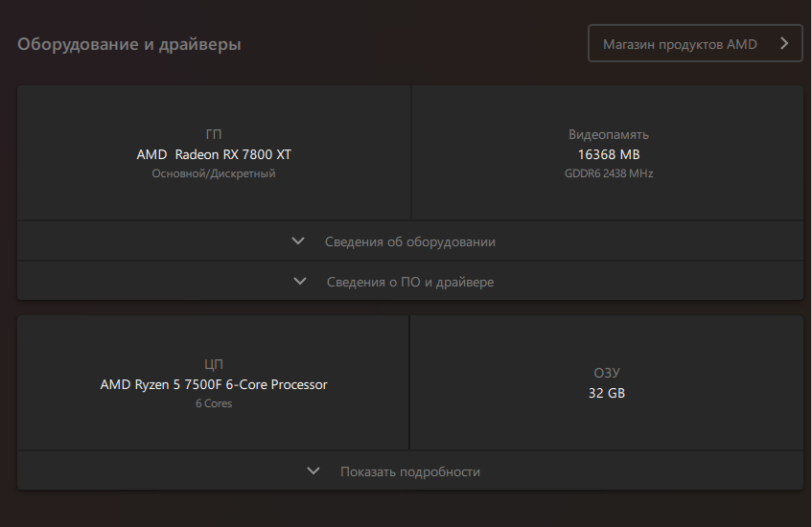Click the chevron beside Показать подробности
Viewport: 812px width, 527px height.
pos(313,471)
